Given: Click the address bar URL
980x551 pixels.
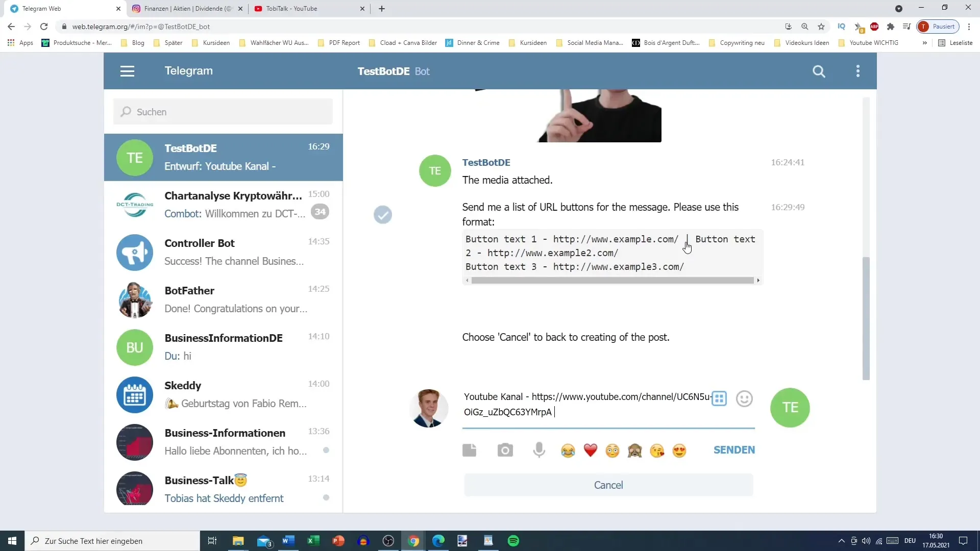Looking at the screenshot, I should [141, 27].
